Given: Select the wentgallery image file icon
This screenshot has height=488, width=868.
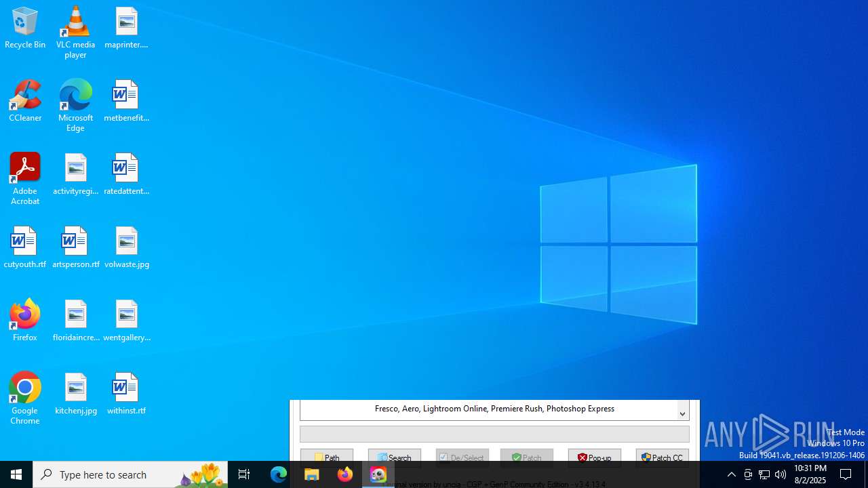Looking at the screenshot, I should pyautogui.click(x=126, y=321).
